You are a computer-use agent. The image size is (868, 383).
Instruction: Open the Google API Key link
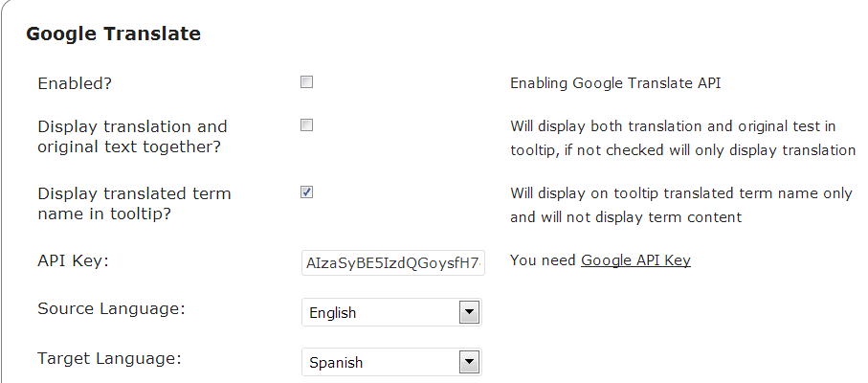pos(635,260)
